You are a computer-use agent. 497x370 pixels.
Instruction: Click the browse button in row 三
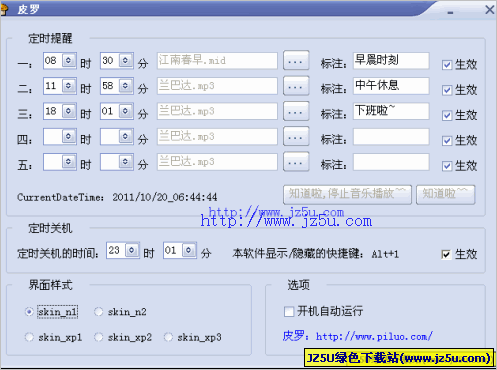(296, 111)
